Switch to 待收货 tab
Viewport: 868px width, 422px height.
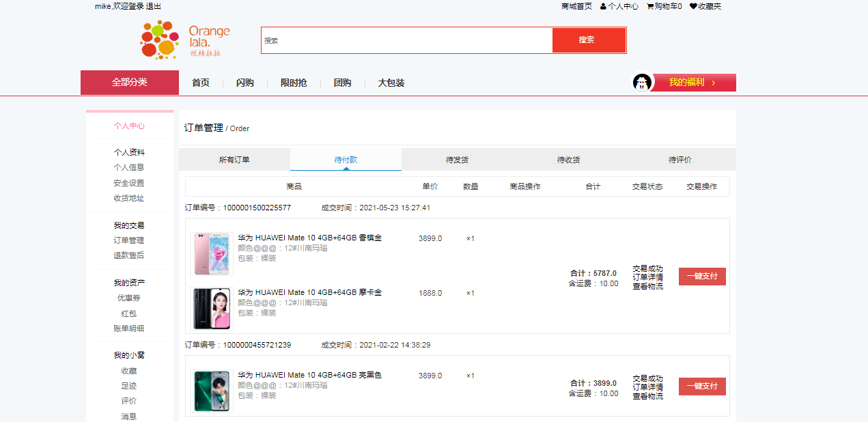pos(568,160)
